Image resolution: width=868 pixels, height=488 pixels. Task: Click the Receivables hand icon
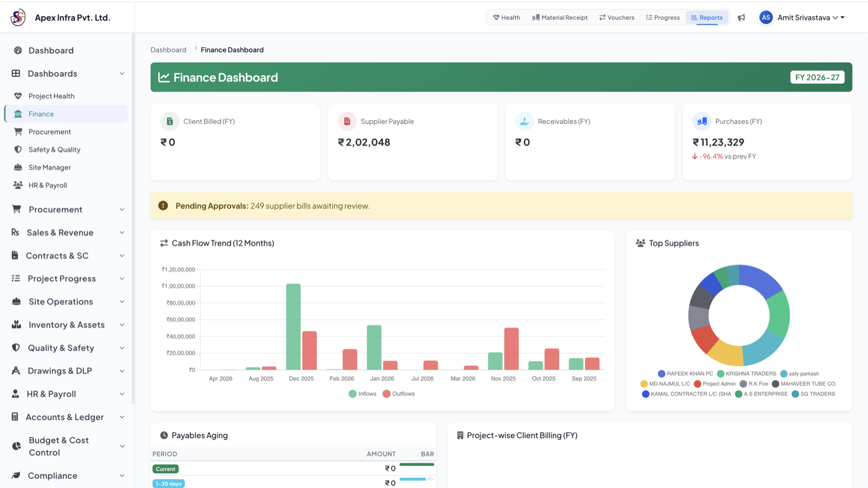(525, 122)
